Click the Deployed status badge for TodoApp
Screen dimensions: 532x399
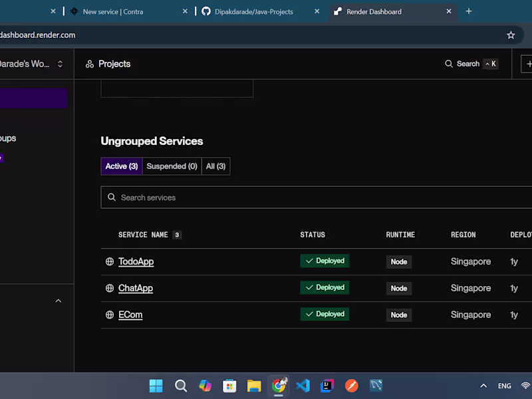click(325, 261)
